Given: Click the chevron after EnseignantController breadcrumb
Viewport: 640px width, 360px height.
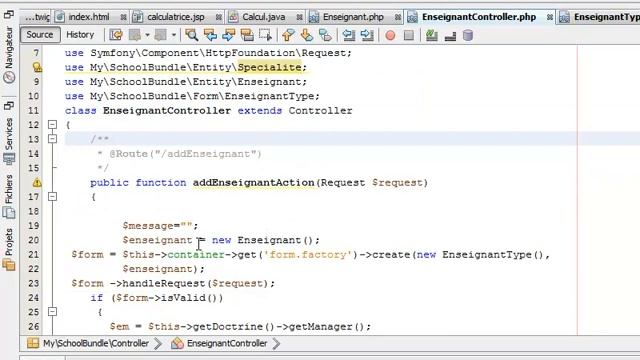Looking at the screenshot, I should coord(276,344).
